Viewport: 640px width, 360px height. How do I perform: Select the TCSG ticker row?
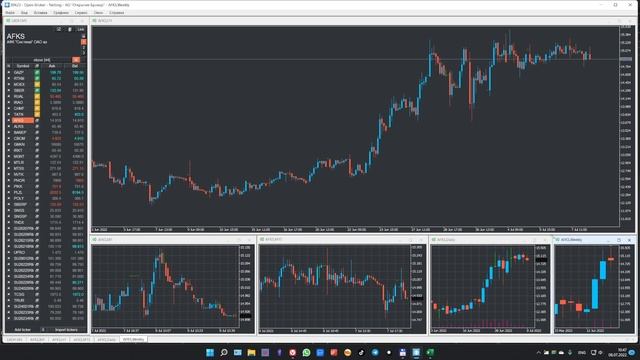pos(46,294)
